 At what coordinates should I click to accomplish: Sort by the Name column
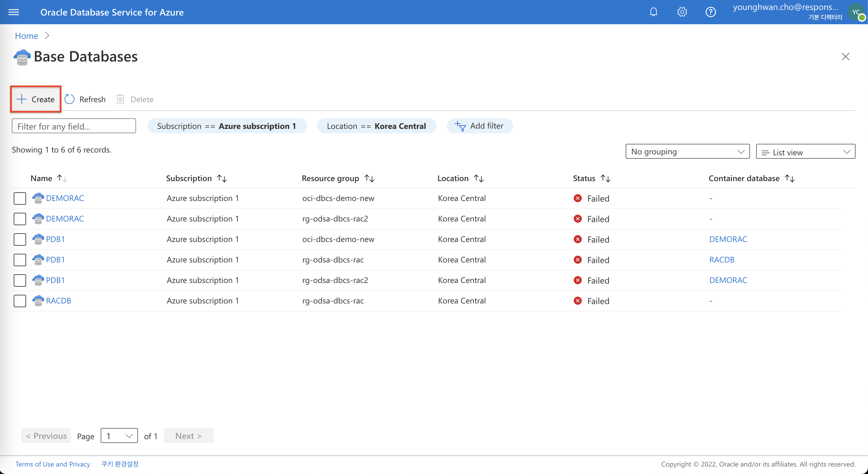(x=48, y=178)
